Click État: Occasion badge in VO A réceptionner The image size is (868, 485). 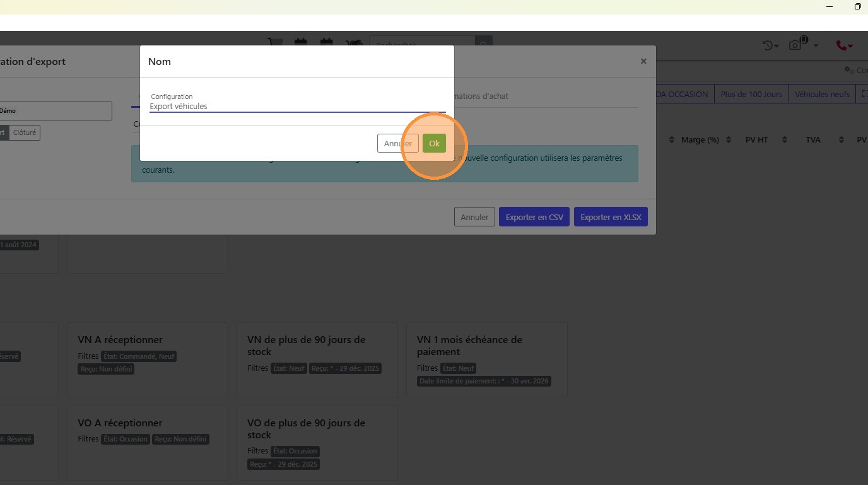click(126, 439)
